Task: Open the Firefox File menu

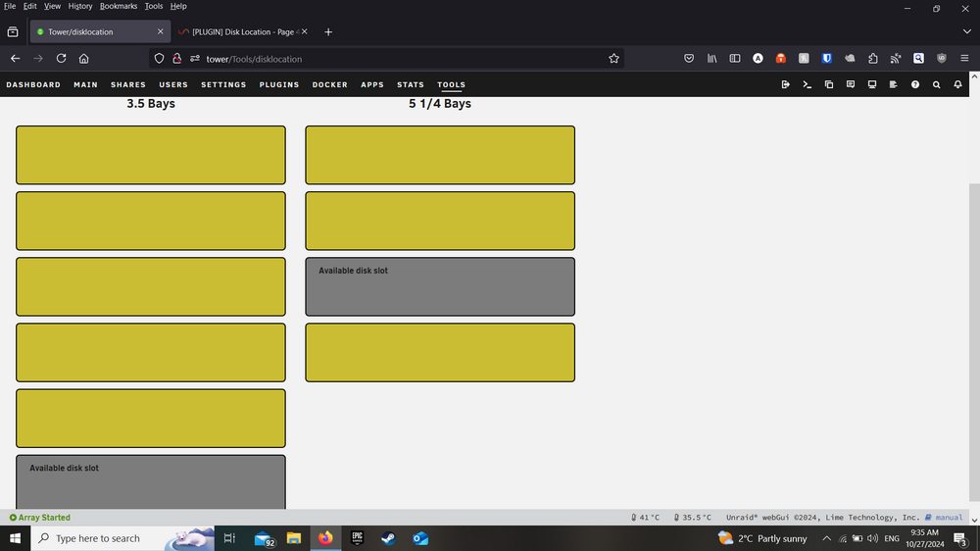Action: (10, 6)
